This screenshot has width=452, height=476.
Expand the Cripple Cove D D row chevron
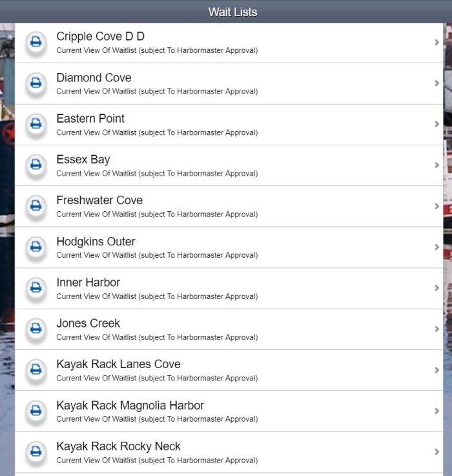(x=437, y=43)
